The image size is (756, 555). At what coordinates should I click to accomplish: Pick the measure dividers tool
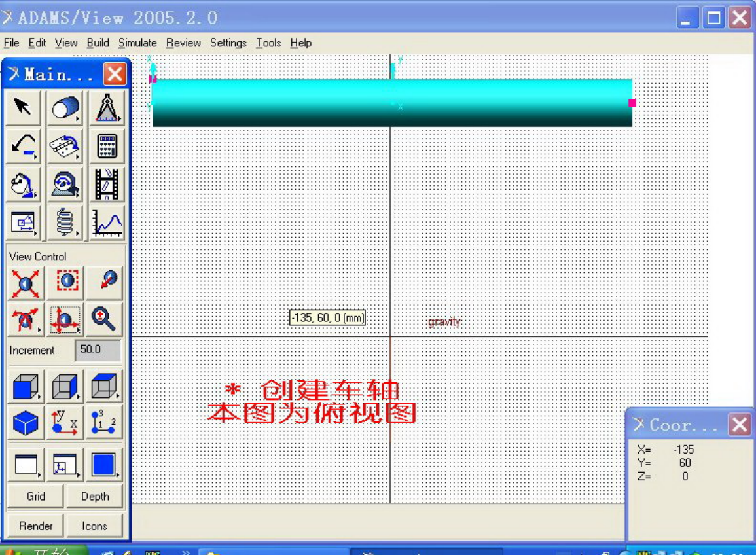tap(107, 107)
